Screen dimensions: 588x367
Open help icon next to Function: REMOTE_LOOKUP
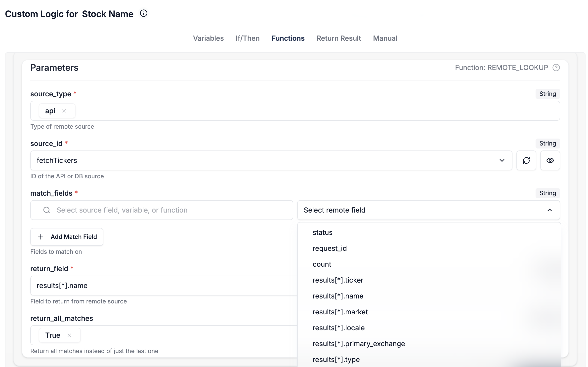tap(556, 68)
